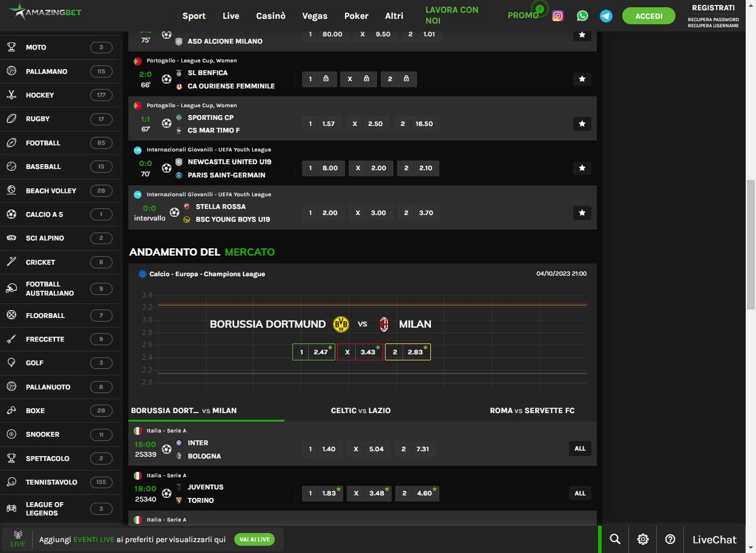Viewport: 756px width, 553px height.
Task: Open the settings gear in bottom bar
Action: (643, 539)
